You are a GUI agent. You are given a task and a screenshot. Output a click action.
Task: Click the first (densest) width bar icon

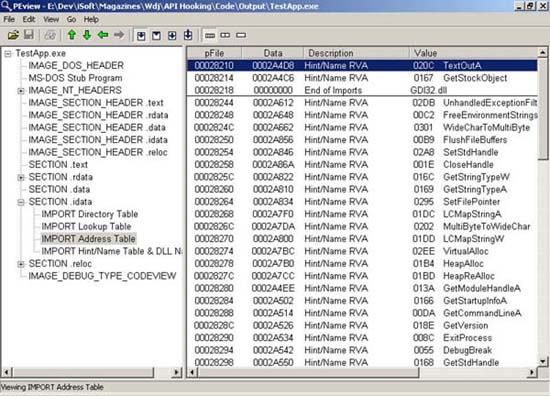[x=210, y=35]
